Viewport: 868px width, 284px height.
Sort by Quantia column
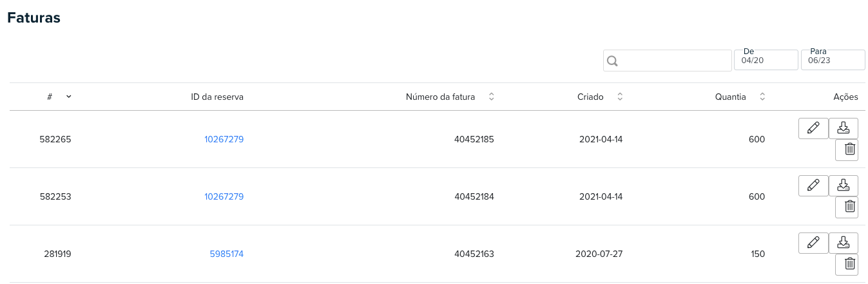pyautogui.click(x=762, y=97)
